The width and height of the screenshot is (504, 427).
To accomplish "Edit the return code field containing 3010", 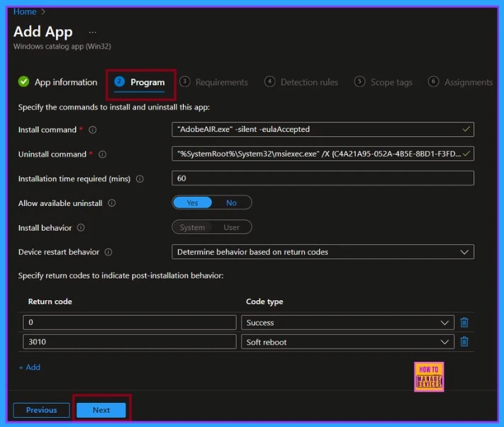I will tap(130, 341).
